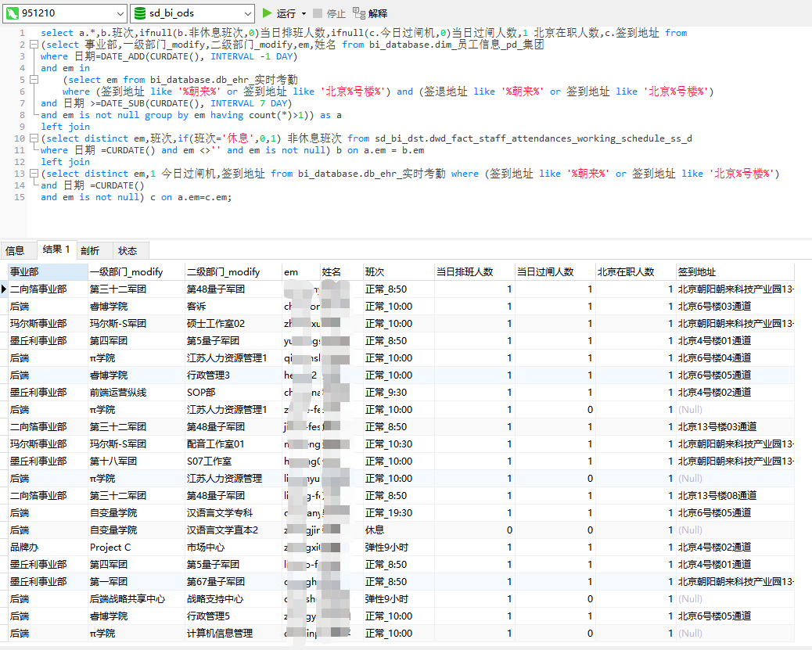Select the cell 北京6号楼03通道
Screen dimensions: 812x650
(x=735, y=306)
